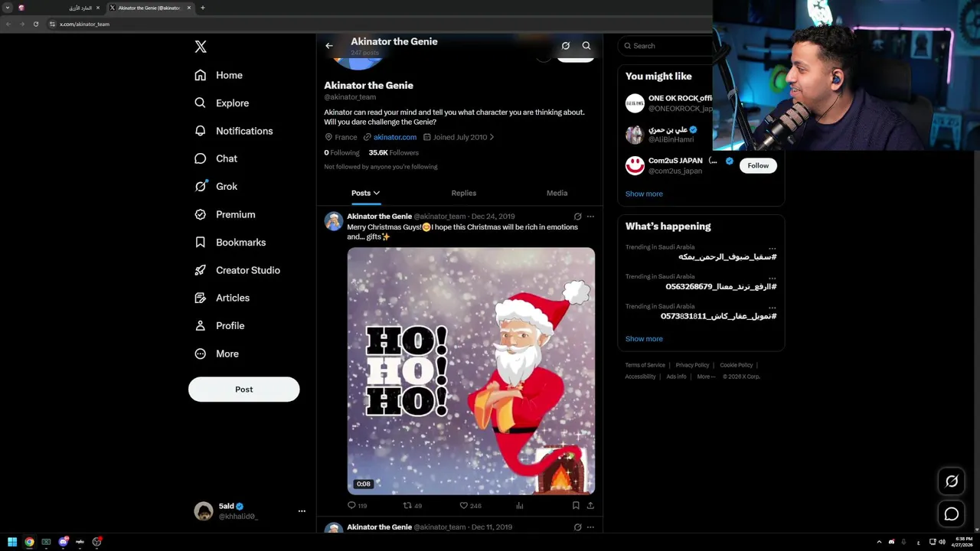Open the Accessibility footer link
This screenshot has width=980, height=551.
(x=640, y=377)
